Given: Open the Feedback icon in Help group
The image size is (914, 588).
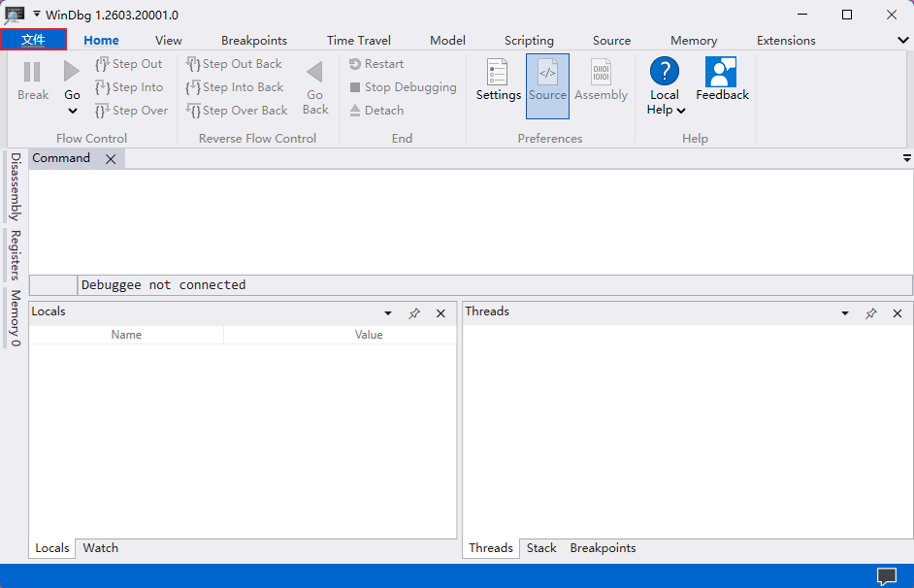Looking at the screenshot, I should click(722, 73).
